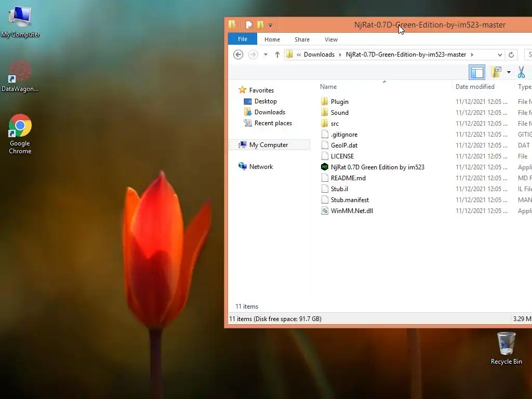The image size is (532, 399).
Task: Click the 11 items status bar text
Action: (x=275, y=319)
